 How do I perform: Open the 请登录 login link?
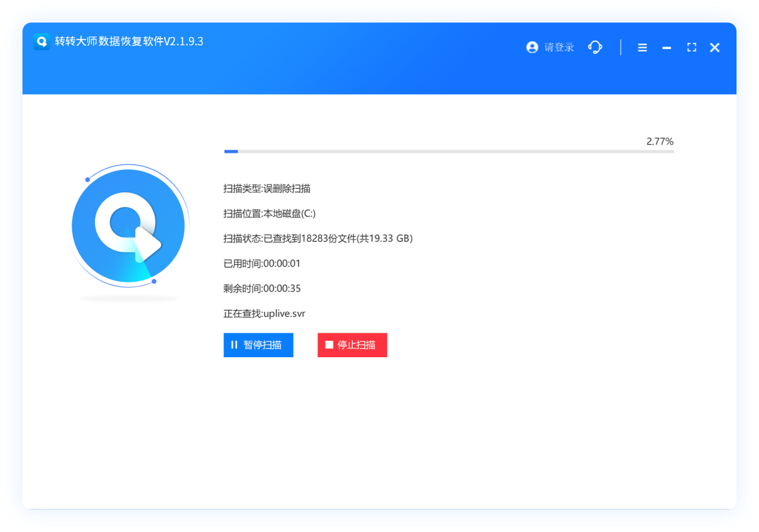[x=559, y=47]
